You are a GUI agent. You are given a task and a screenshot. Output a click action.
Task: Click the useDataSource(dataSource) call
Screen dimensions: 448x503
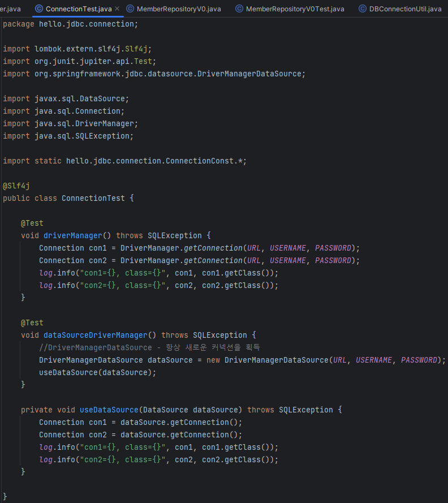97,372
